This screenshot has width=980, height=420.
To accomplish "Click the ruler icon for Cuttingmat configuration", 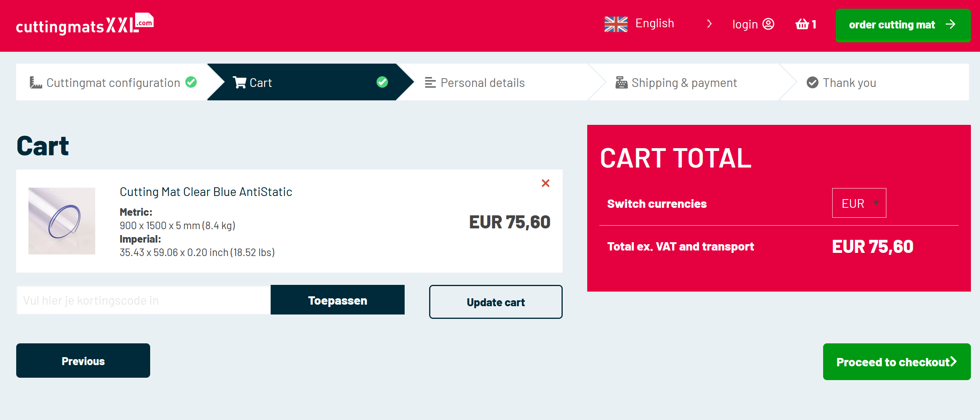I will [x=36, y=83].
